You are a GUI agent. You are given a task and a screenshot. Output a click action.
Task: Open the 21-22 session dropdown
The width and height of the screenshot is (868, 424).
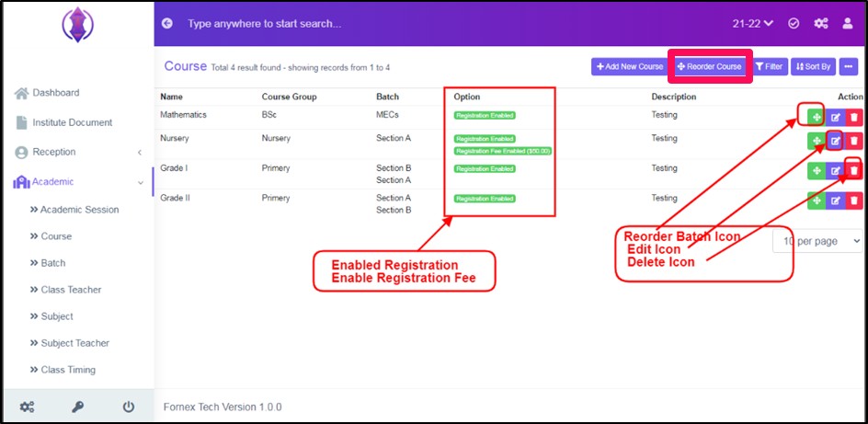click(753, 24)
